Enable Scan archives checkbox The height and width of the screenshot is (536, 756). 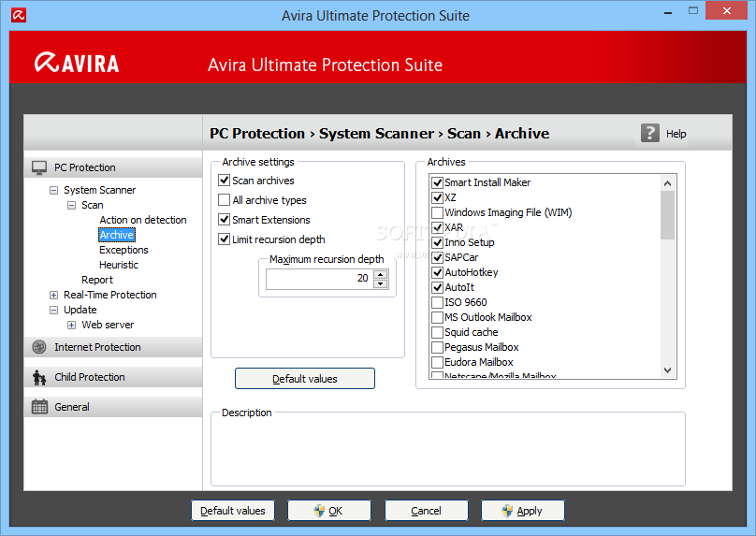224,181
